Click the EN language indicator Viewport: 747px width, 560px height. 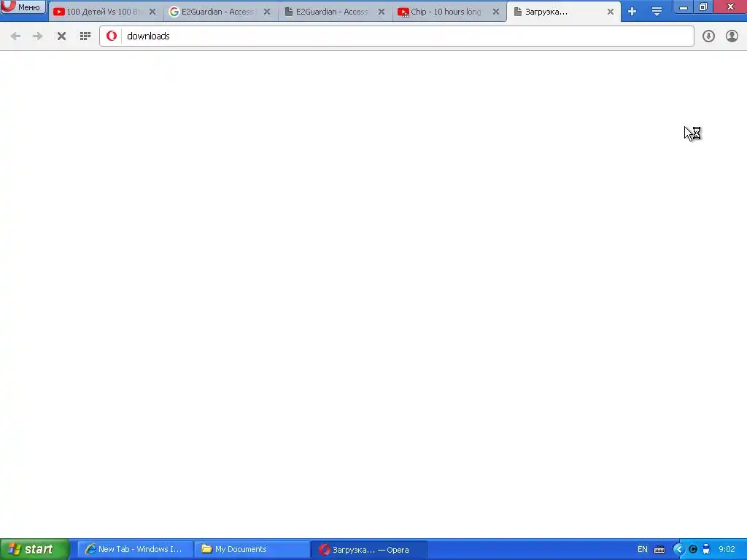pos(642,549)
